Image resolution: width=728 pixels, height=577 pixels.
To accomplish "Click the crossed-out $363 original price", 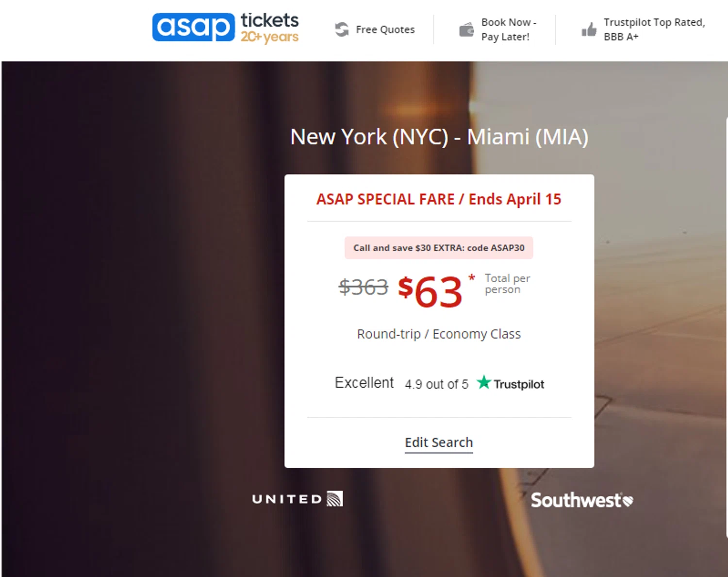I will tap(364, 287).
